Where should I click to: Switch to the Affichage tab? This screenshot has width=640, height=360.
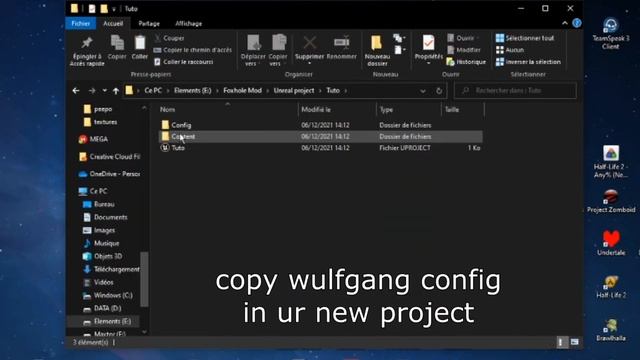click(189, 24)
